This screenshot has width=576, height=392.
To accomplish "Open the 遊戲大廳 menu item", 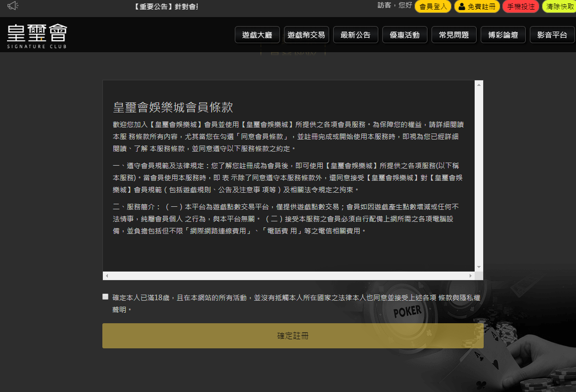I will coord(257,35).
